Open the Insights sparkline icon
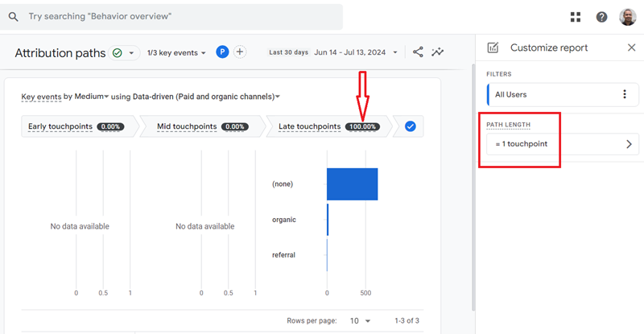 [x=437, y=52]
